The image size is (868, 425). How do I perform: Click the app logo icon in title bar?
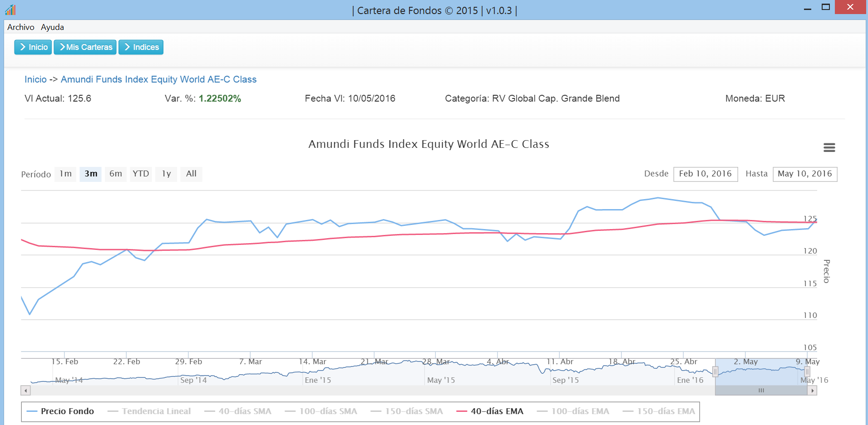10,10
